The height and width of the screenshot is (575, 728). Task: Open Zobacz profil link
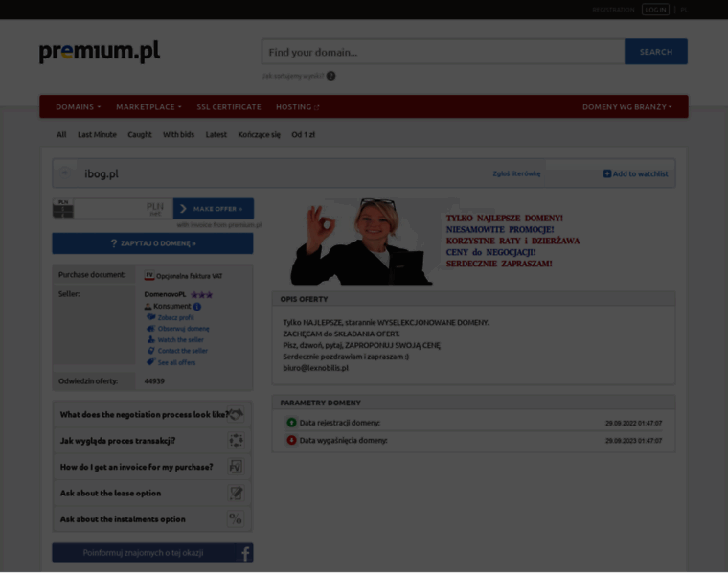coord(175,318)
